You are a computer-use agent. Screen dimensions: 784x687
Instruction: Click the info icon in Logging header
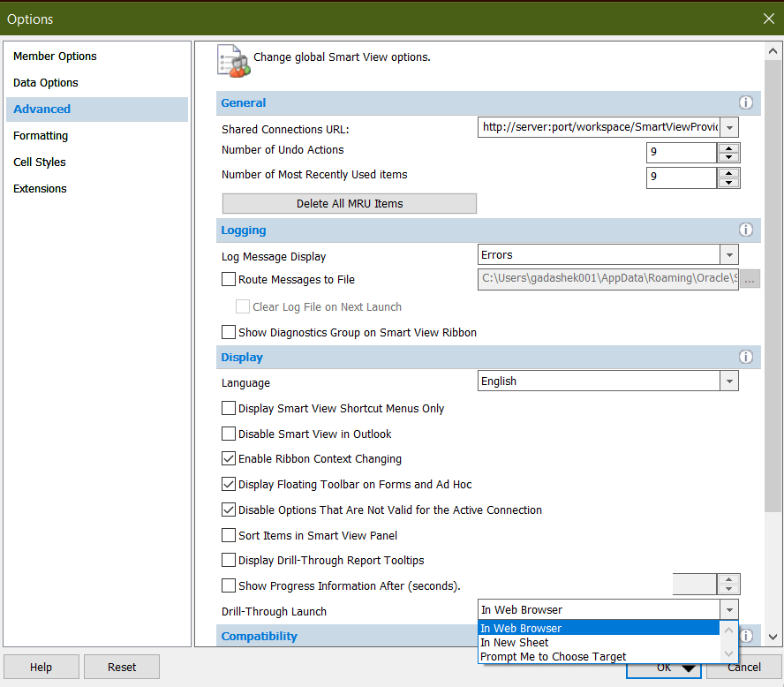pyautogui.click(x=746, y=230)
